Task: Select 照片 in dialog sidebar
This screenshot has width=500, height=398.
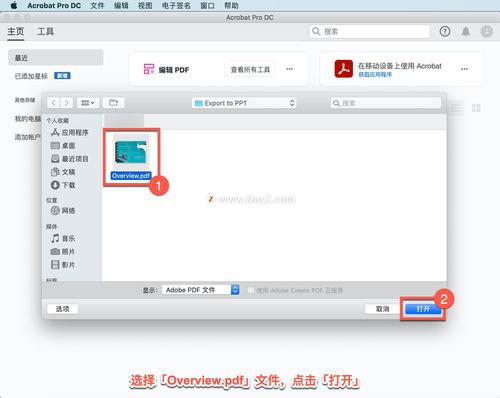Action: (63, 252)
